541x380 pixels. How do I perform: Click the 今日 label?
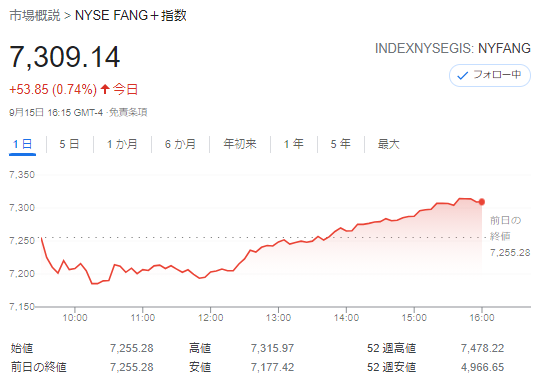(x=126, y=89)
